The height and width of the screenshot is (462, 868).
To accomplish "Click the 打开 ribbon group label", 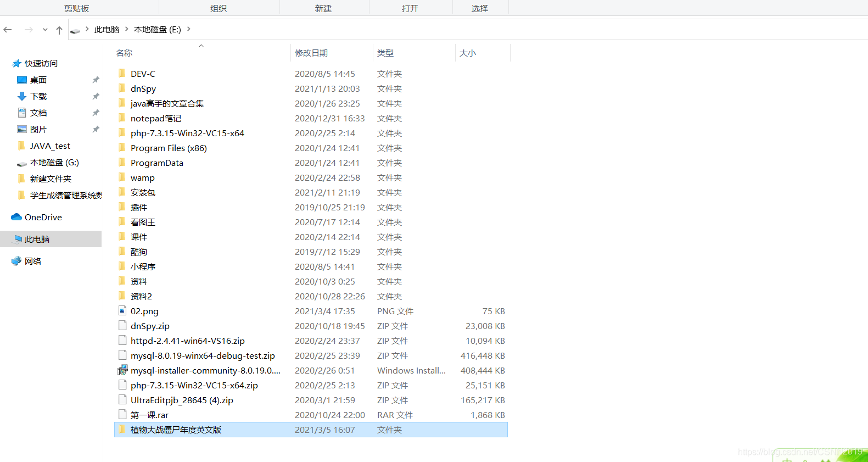I will pos(410,9).
